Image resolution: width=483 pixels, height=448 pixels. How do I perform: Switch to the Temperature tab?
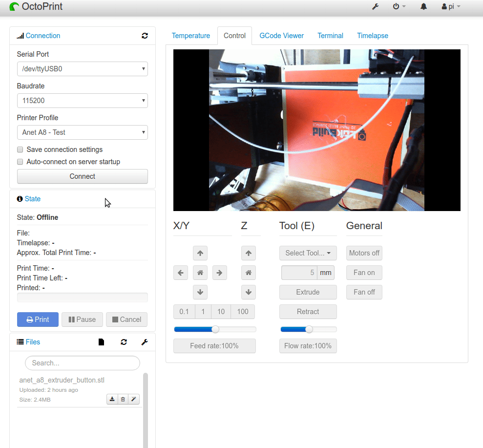(x=190, y=36)
